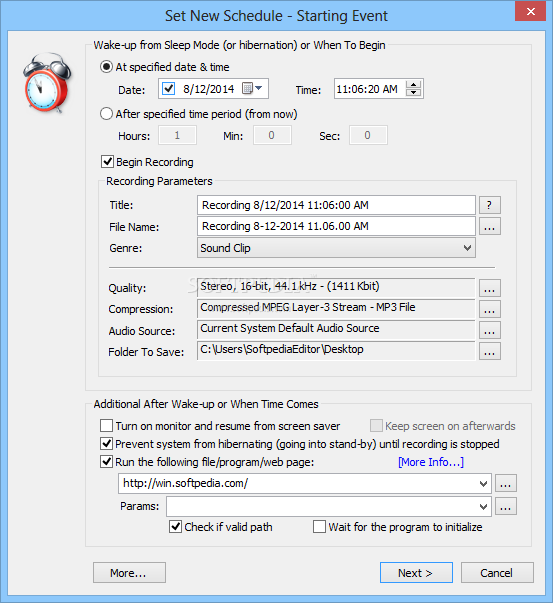Click the Min input field
The height and width of the screenshot is (603, 553).
coord(272,135)
